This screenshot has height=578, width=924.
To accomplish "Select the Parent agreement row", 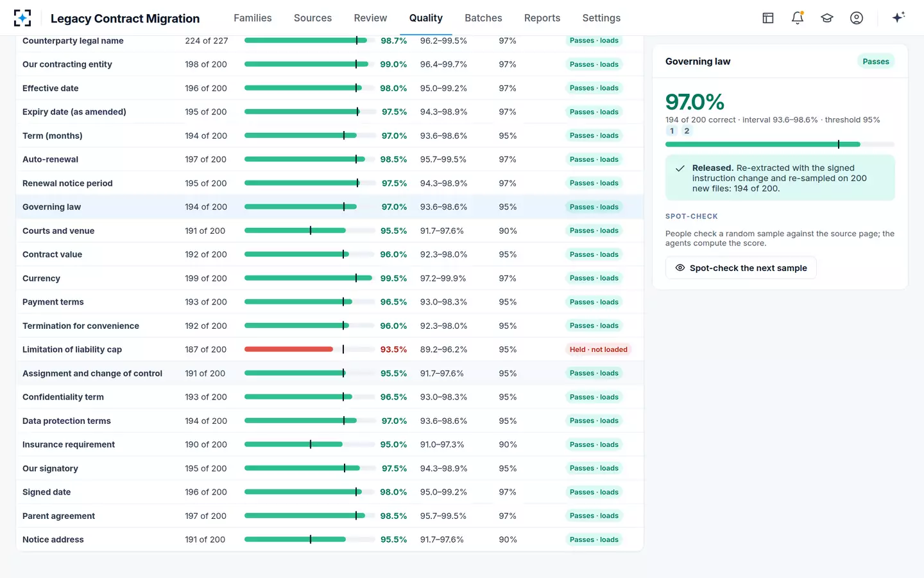I will [x=330, y=516].
